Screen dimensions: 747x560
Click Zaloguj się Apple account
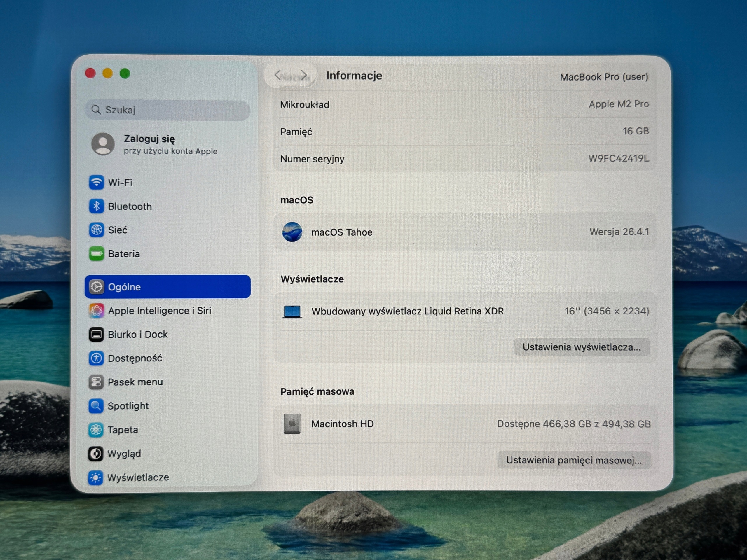167,144
